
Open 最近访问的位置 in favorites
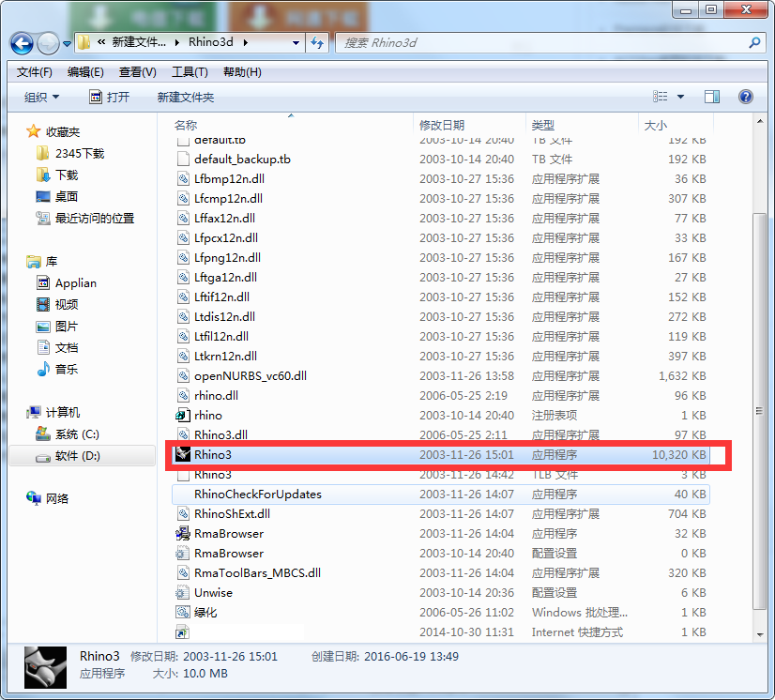(95, 218)
